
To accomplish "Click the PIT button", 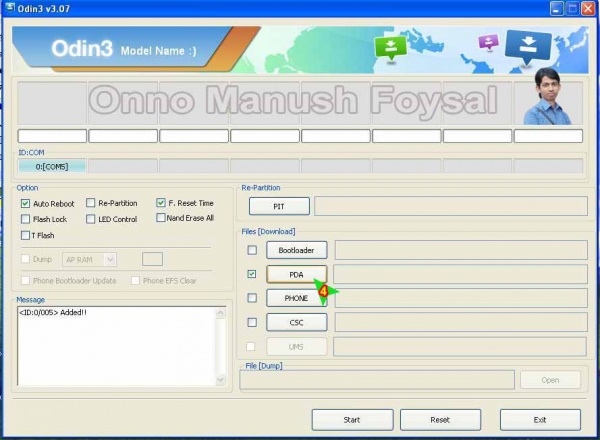I will (279, 206).
